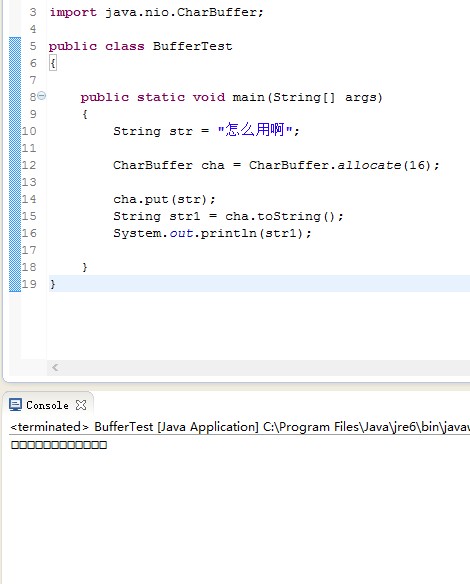The image size is (470, 584).
Task: Click the Console monitor icon
Action: pos(15,405)
